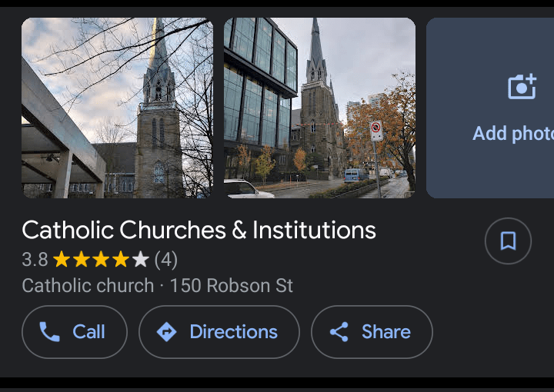This screenshot has width=554, height=392.
Task: Open the photo with the glass building
Action: click(x=320, y=108)
